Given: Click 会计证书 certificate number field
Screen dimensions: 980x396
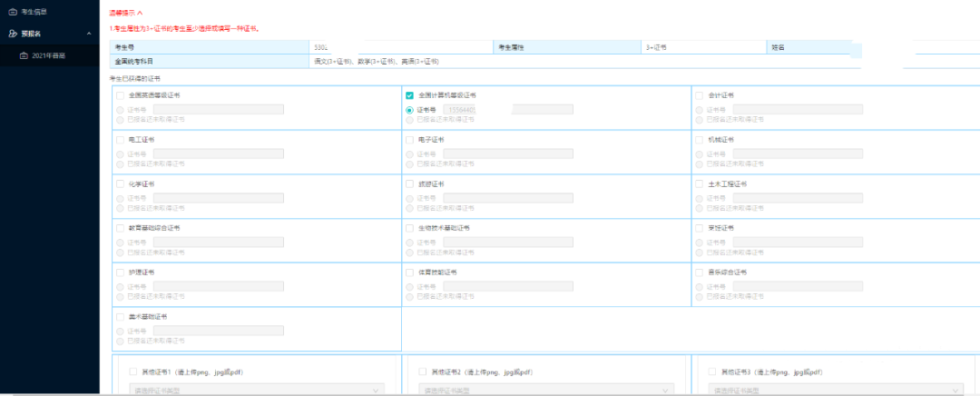Looking at the screenshot, I should tap(799, 110).
